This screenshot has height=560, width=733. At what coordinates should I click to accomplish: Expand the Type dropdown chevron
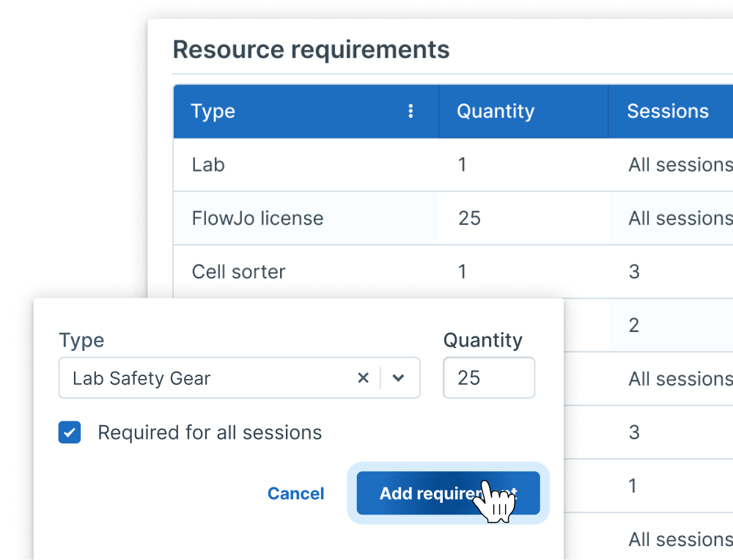pyautogui.click(x=398, y=378)
